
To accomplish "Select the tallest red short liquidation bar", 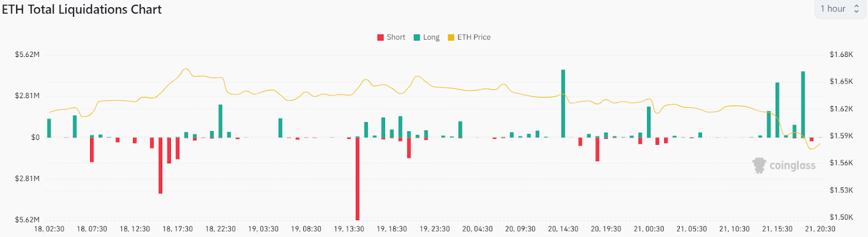I will [358, 178].
